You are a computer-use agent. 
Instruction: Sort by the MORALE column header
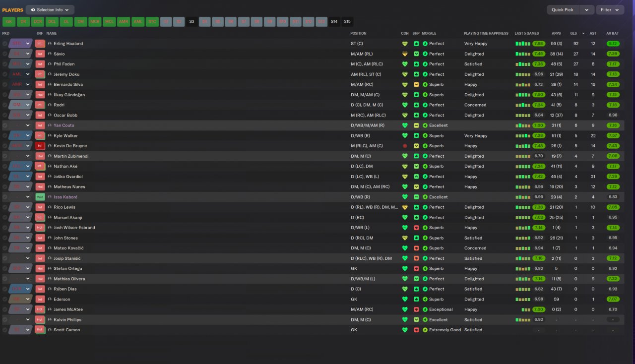tap(429, 33)
